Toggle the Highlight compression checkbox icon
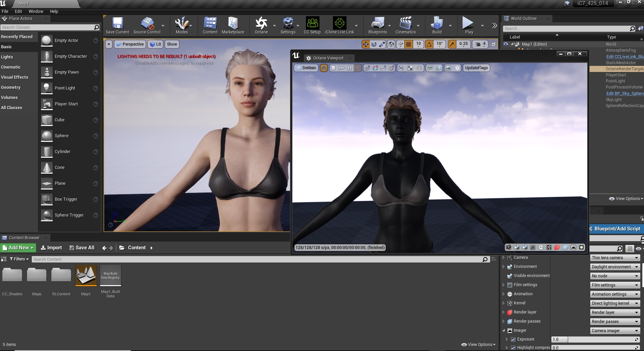 pyautogui.click(x=513, y=348)
